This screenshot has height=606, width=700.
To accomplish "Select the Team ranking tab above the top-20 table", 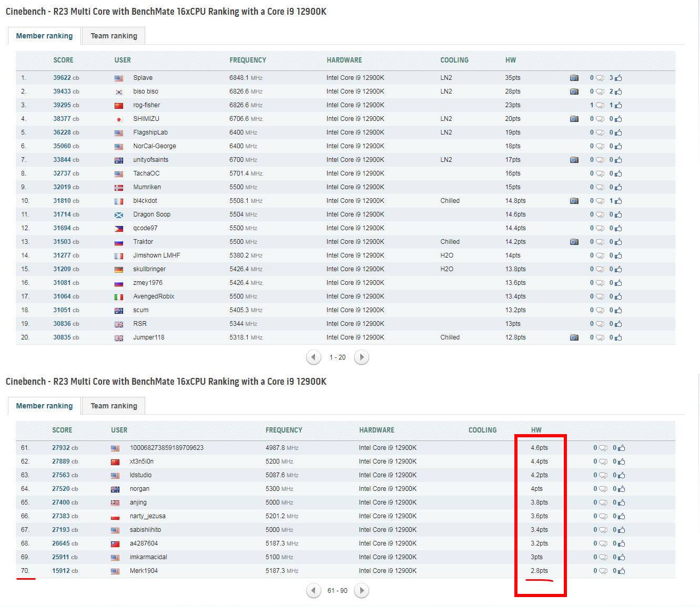I will [x=114, y=36].
